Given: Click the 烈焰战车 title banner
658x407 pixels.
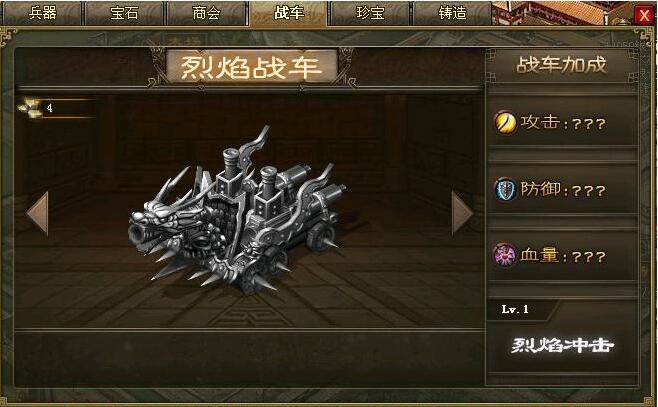Looking at the screenshot, I should pyautogui.click(x=252, y=67).
